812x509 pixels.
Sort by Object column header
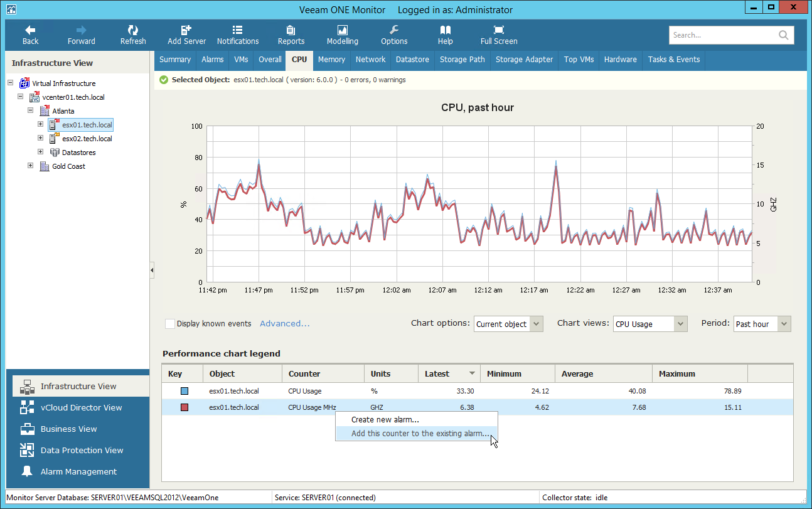pos(242,373)
